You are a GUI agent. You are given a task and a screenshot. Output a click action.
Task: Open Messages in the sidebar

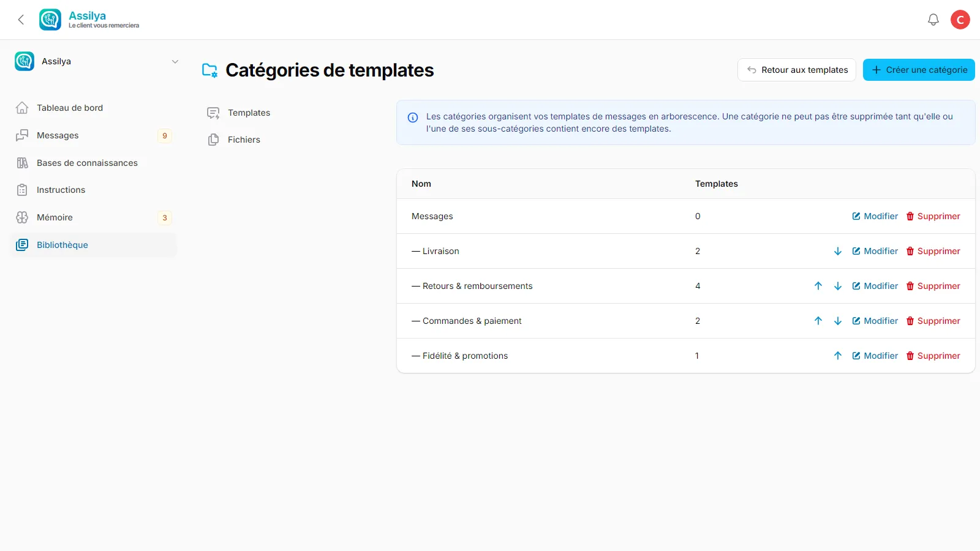[94, 135]
